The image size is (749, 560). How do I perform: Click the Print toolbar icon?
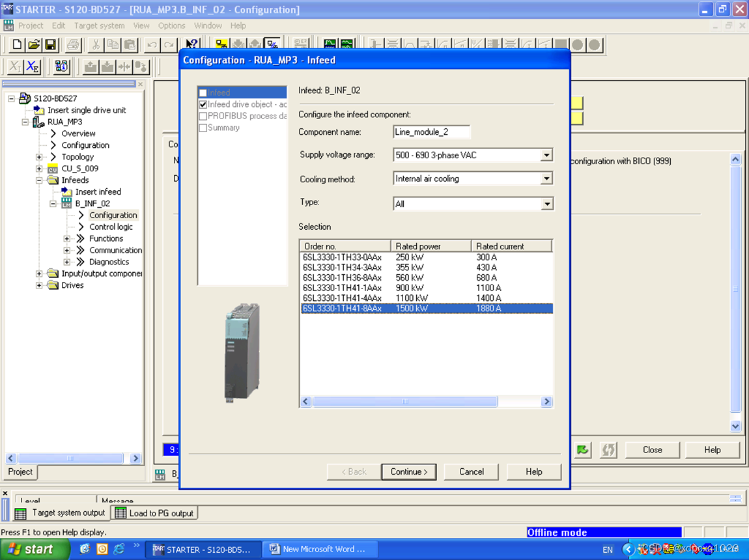pos(73,45)
